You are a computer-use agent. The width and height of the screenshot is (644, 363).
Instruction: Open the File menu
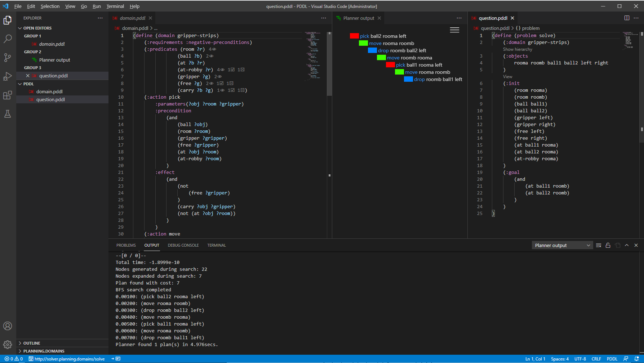(x=18, y=6)
